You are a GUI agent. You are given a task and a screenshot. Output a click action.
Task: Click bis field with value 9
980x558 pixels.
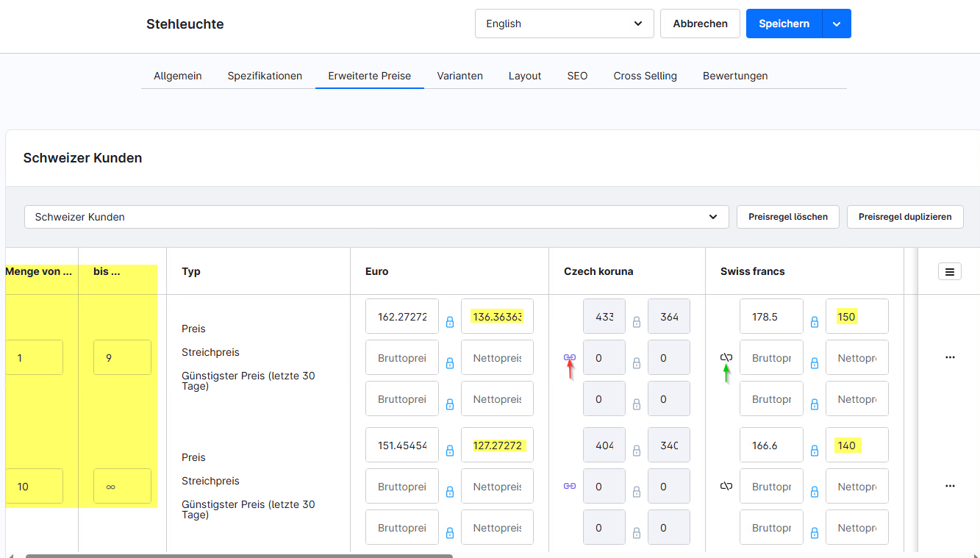coord(123,357)
